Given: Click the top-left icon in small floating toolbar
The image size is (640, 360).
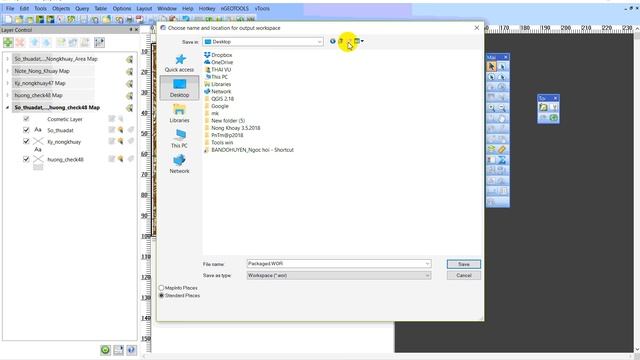Looking at the screenshot, I should (x=543, y=107).
